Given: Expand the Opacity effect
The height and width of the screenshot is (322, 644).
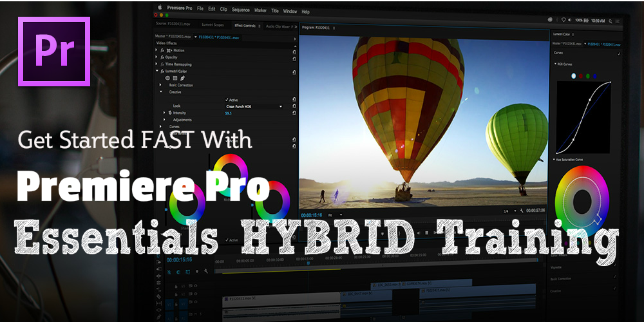Looking at the screenshot, I should [x=156, y=57].
